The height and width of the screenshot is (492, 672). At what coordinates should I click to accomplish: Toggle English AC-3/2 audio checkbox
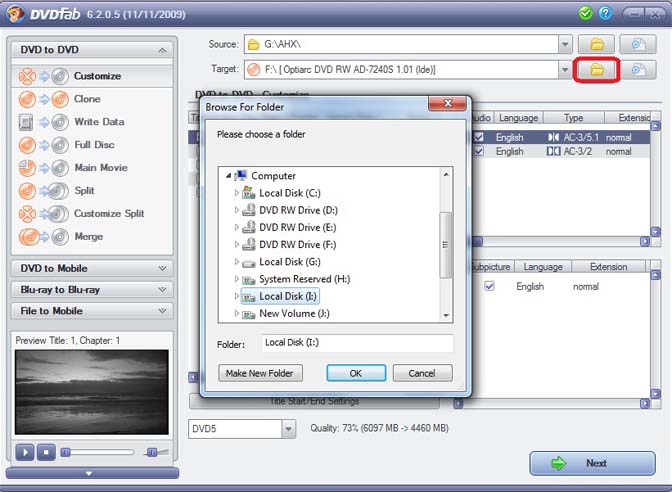tap(479, 151)
